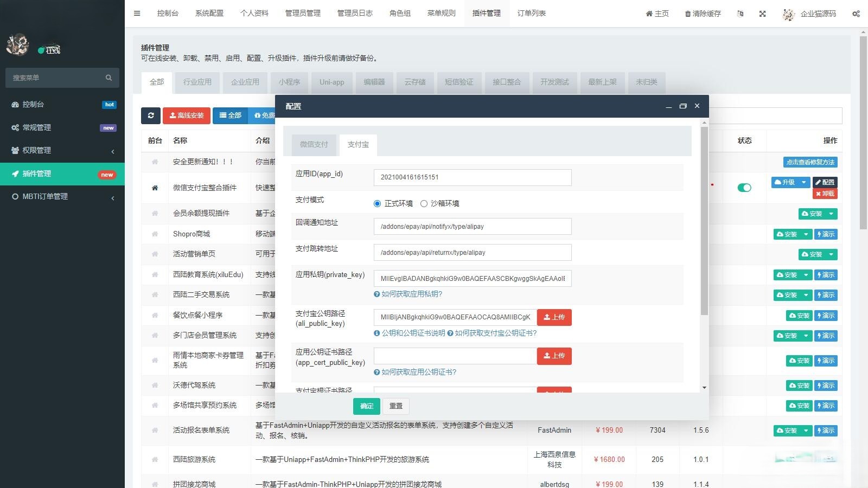The width and height of the screenshot is (868, 488).
Task: Open the settings gears icon at top right
Action: 856,14
